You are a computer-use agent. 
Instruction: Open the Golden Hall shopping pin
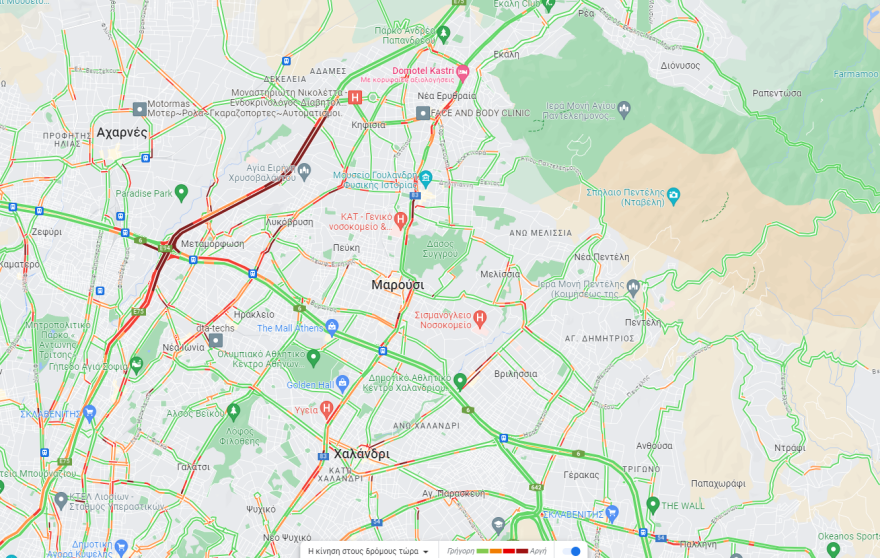[x=342, y=384]
